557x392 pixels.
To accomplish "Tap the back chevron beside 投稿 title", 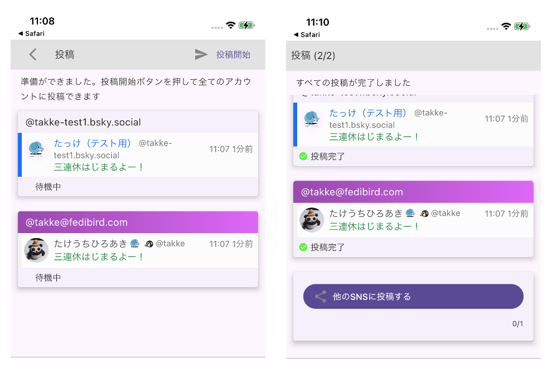I will coord(33,55).
